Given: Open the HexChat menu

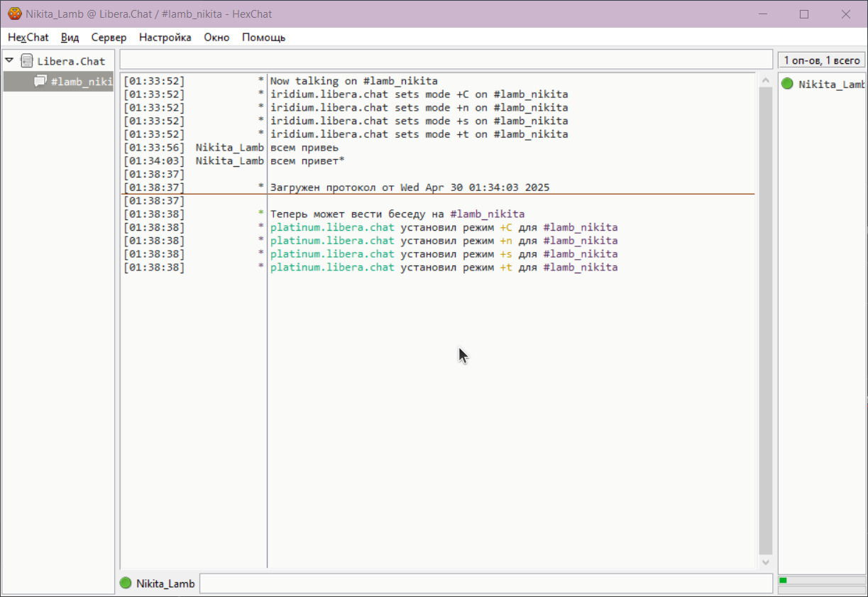Looking at the screenshot, I should click(x=28, y=38).
